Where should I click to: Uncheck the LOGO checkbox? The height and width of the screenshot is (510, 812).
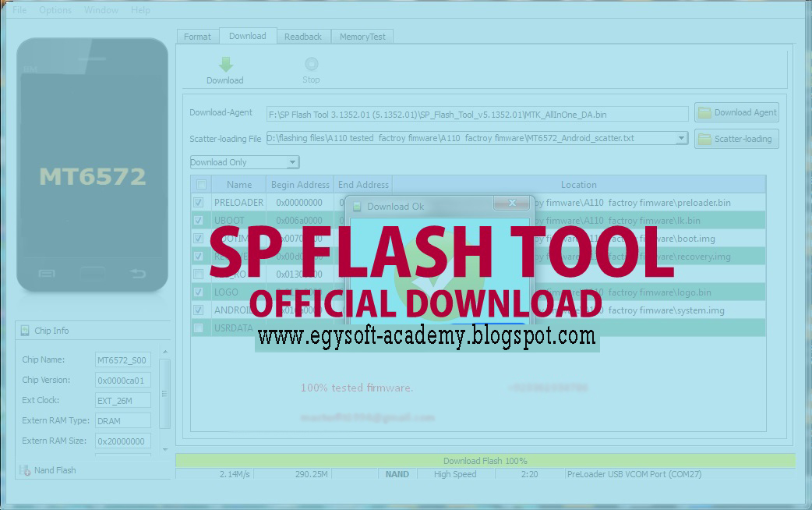click(x=199, y=292)
